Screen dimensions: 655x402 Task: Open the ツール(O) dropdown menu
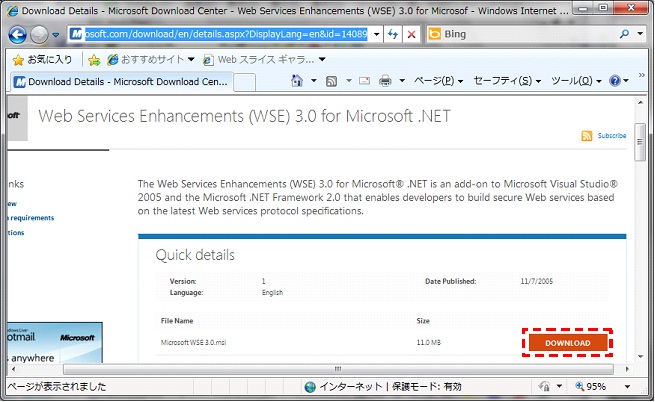(x=577, y=80)
